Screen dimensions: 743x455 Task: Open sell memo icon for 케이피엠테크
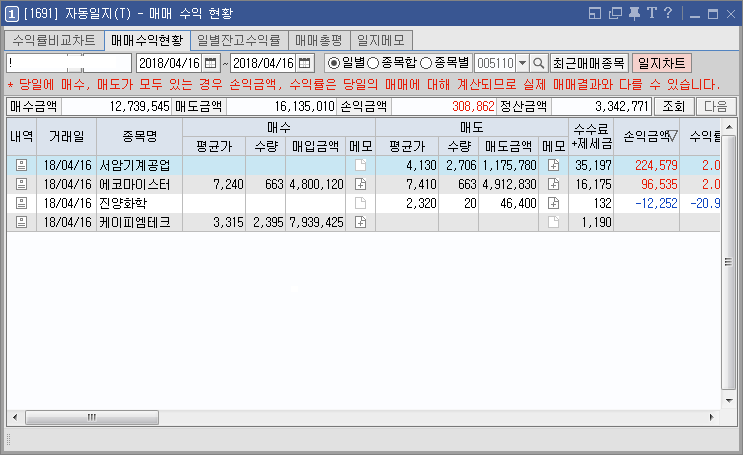(553, 222)
